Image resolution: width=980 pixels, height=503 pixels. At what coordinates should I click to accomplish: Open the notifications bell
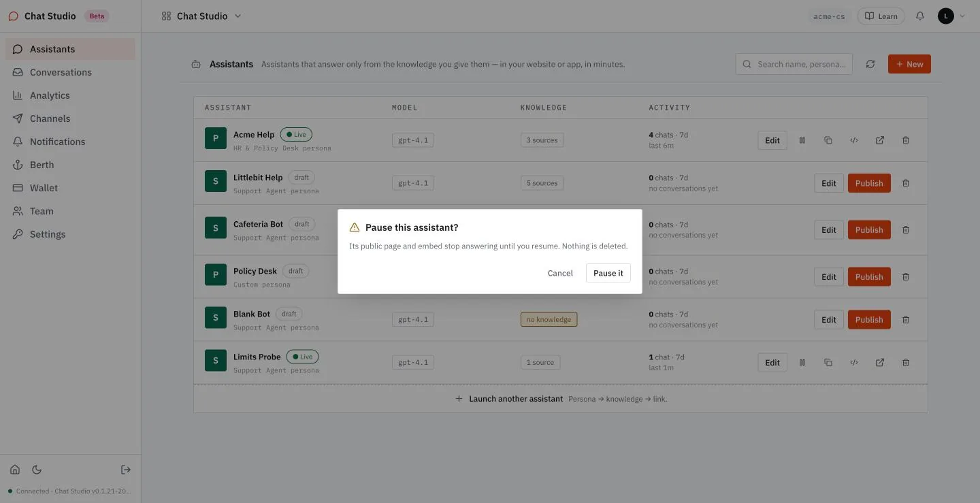(x=920, y=16)
